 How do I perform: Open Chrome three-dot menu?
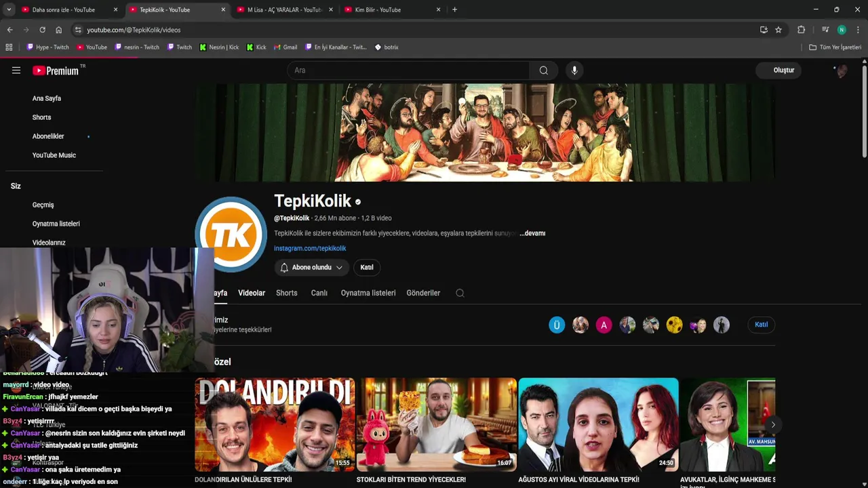point(858,30)
